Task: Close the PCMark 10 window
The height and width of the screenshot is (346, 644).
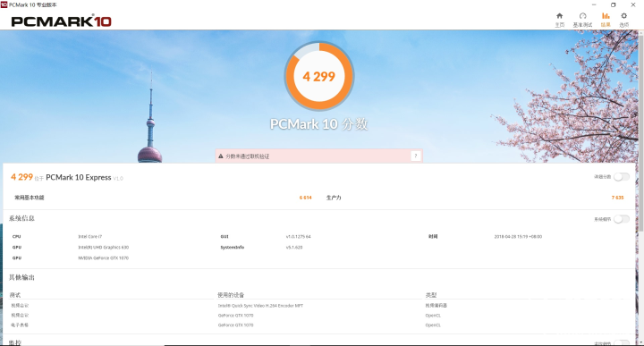Action: (633, 5)
